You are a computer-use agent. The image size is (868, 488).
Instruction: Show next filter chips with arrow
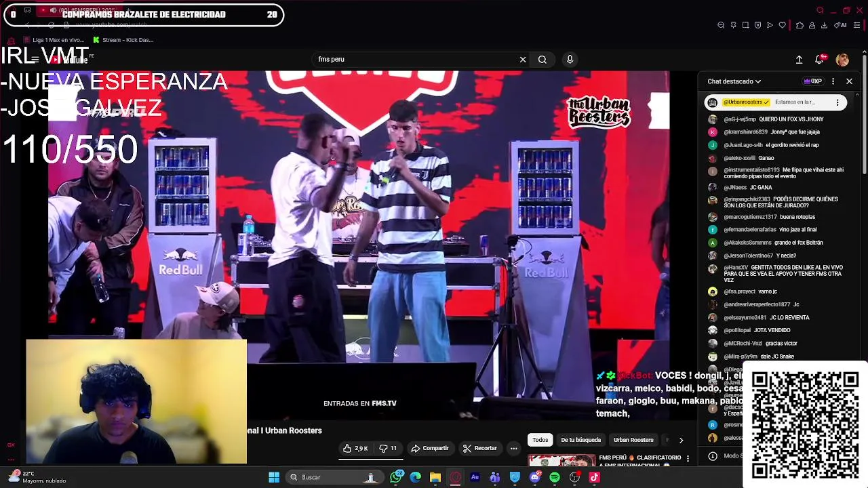click(681, 440)
